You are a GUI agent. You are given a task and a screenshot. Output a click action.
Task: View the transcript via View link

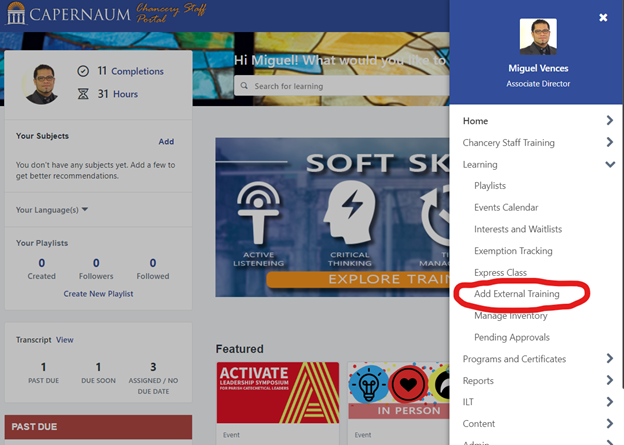(64, 340)
